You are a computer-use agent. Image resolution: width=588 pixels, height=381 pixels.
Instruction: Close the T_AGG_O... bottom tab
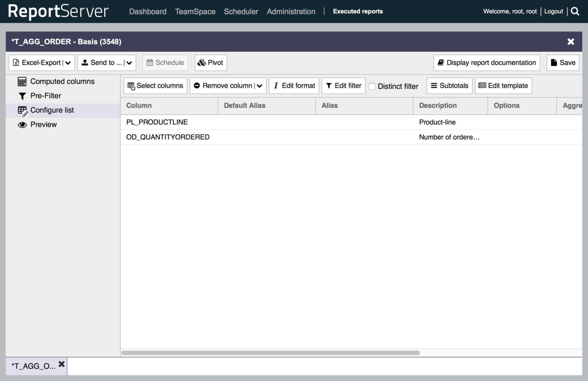coord(62,364)
